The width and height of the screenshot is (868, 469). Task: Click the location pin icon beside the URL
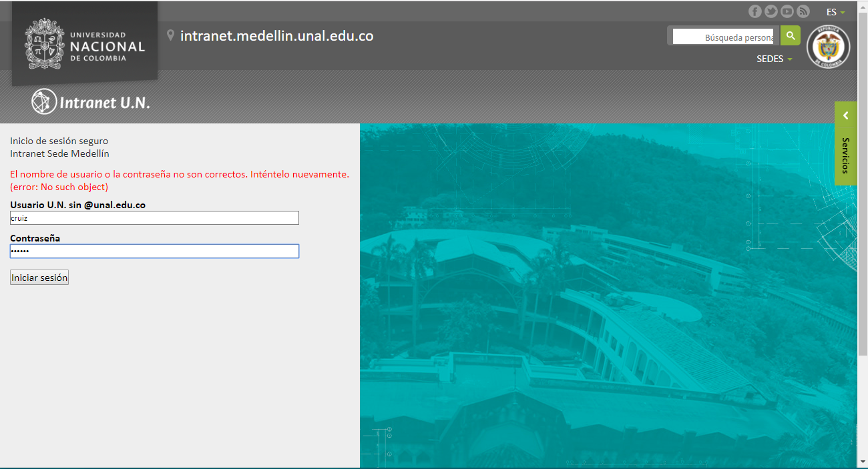[171, 35]
